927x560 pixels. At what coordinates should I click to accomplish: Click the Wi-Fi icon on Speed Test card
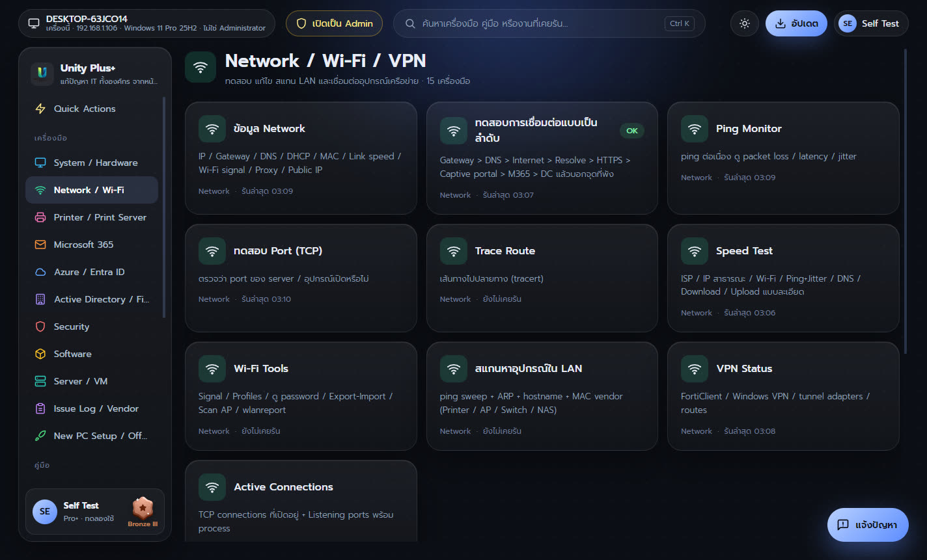(x=695, y=251)
